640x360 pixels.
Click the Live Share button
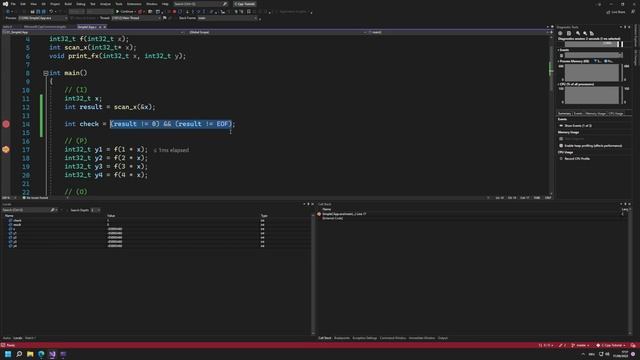(x=616, y=12)
